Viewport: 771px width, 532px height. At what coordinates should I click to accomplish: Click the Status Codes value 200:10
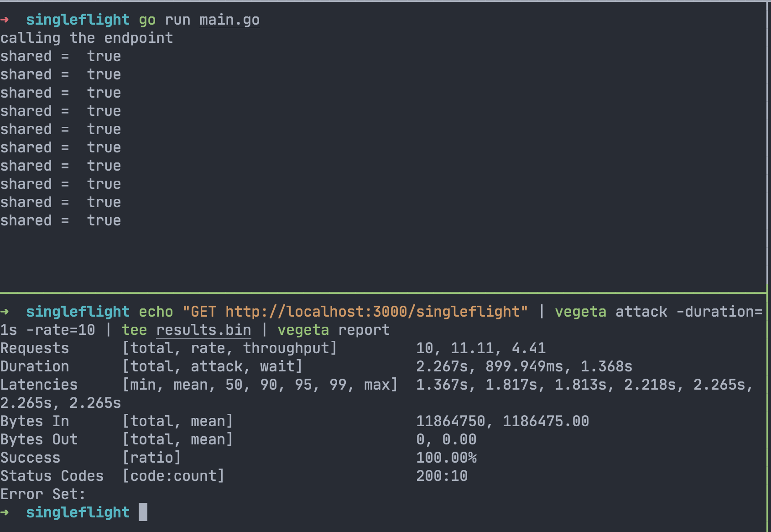(442, 476)
